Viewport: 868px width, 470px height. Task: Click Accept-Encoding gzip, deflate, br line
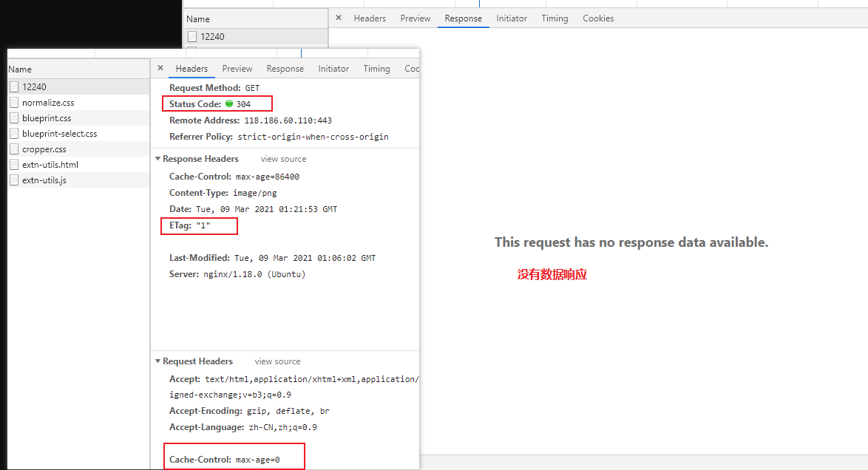[x=249, y=411]
